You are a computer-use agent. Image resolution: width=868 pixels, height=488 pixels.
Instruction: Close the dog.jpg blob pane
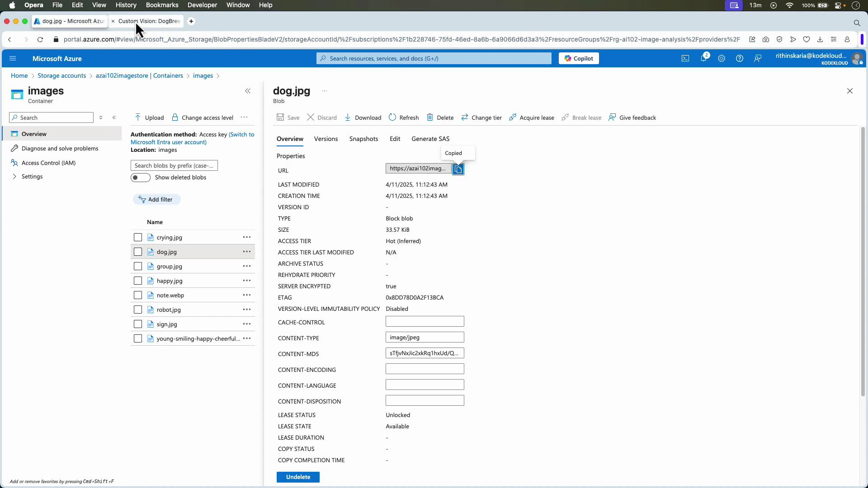pos(850,91)
